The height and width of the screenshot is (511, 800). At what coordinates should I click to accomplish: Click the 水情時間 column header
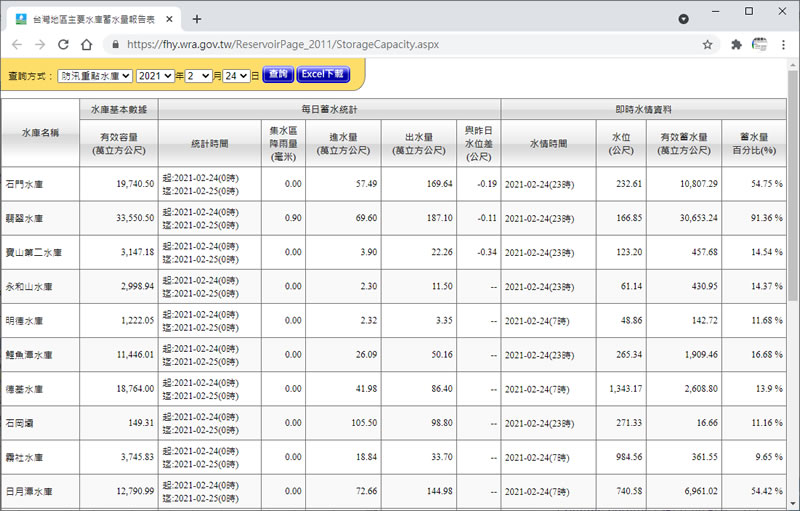pos(548,144)
